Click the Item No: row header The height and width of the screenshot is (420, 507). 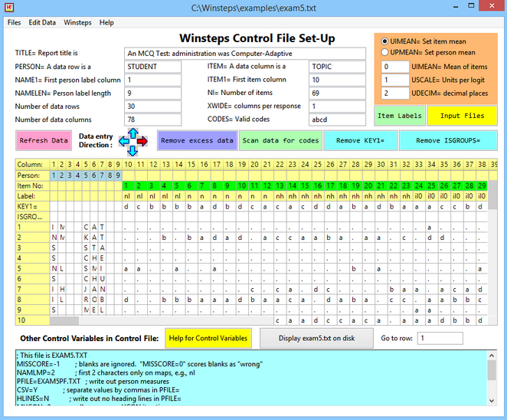33,185
